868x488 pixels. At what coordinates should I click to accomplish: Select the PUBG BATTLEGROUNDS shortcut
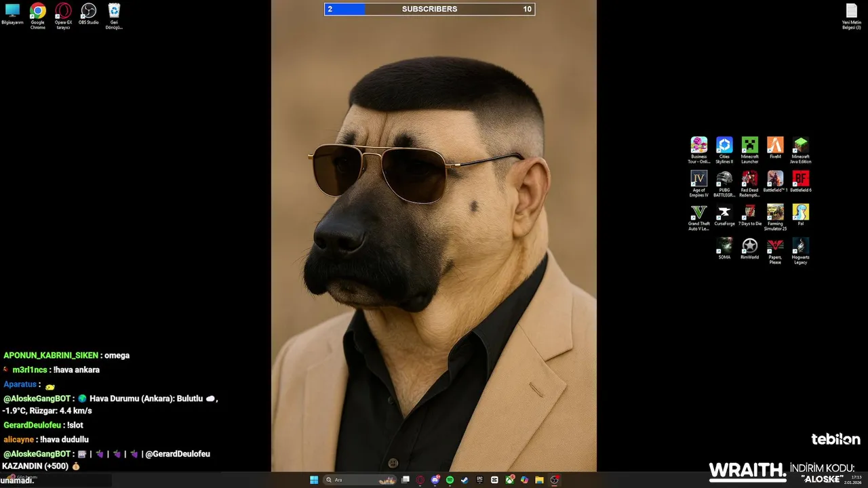click(724, 184)
